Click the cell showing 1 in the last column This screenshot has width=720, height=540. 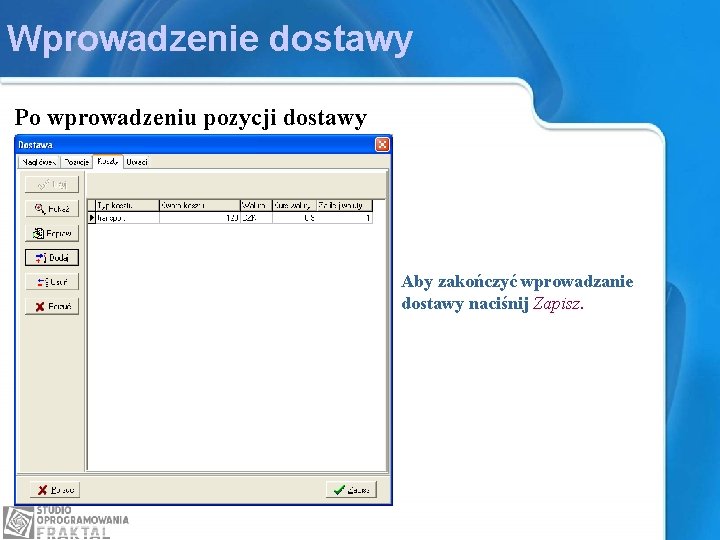[x=344, y=218]
